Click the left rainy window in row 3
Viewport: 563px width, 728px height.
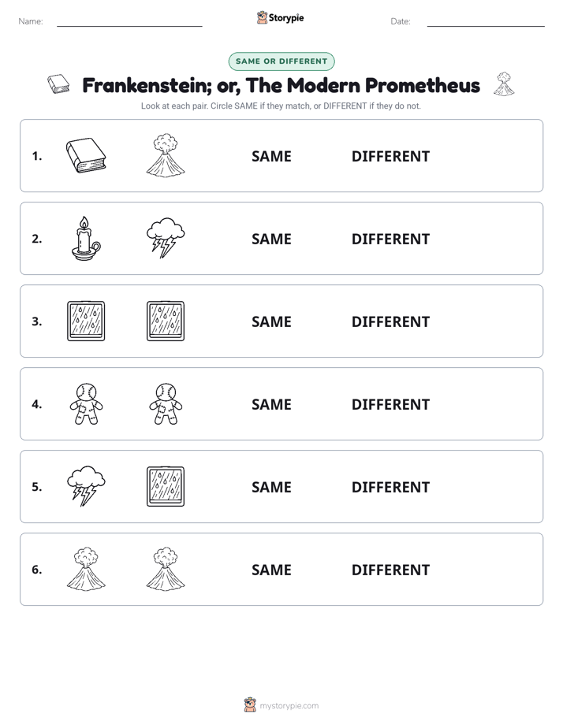coord(86,321)
